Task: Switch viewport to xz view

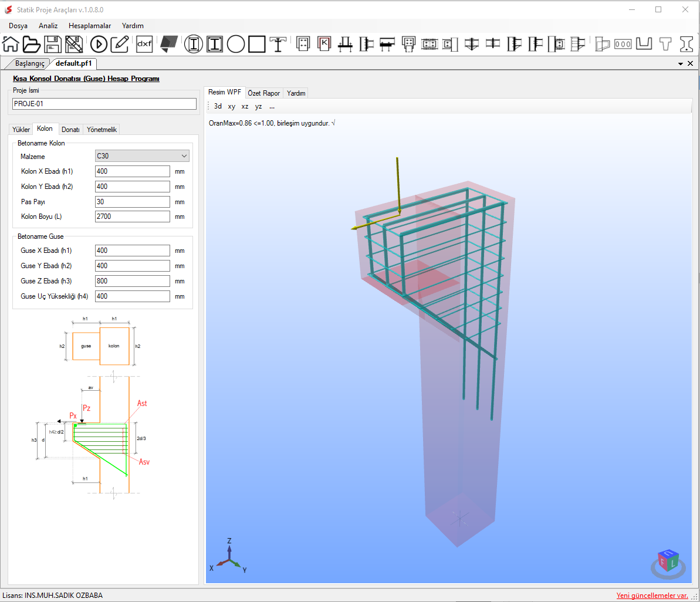Action: [x=245, y=106]
